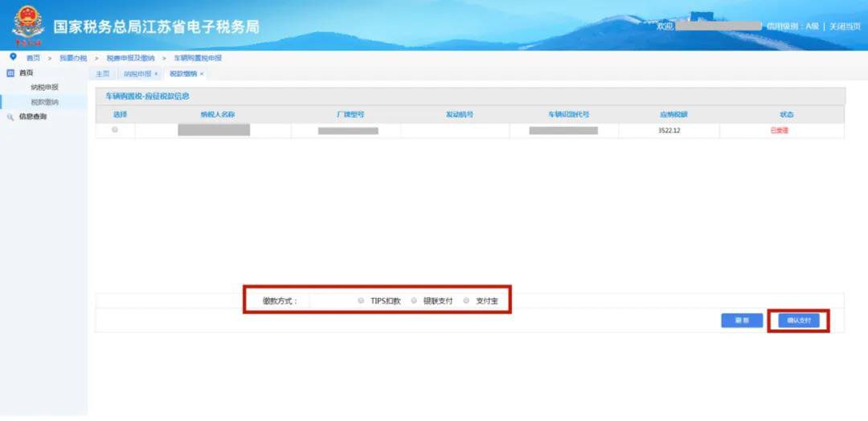The image size is (868, 421).
Task: Click the 信用级别 A级 text
Action: pos(792,27)
